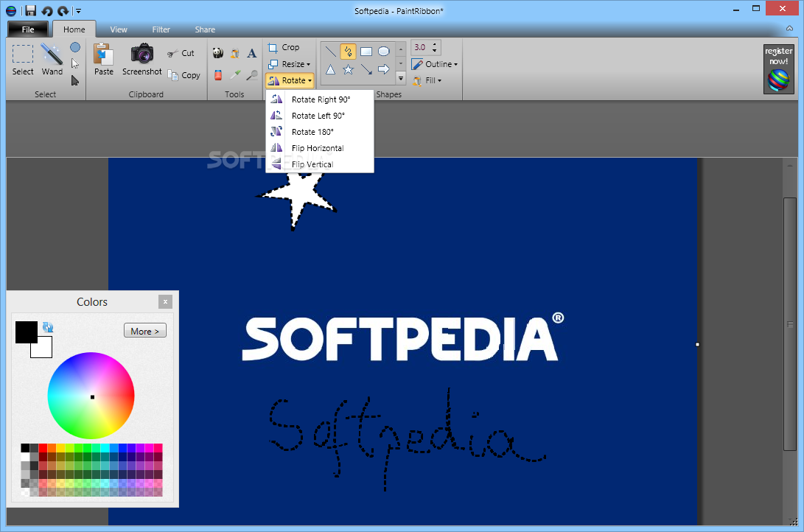Collapse the ribbon with top-right chevron
Image resolution: width=804 pixels, height=532 pixels.
point(790,28)
